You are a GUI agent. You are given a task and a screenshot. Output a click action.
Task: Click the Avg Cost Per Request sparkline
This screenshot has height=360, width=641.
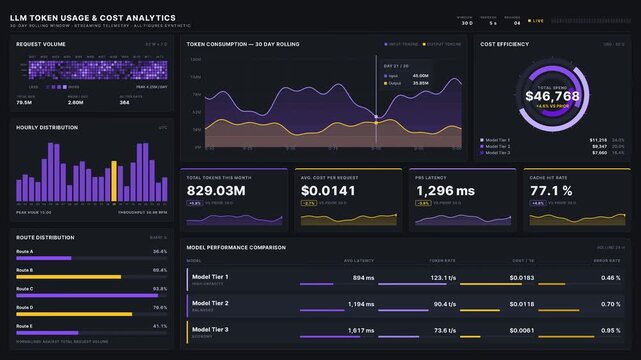tap(349, 219)
